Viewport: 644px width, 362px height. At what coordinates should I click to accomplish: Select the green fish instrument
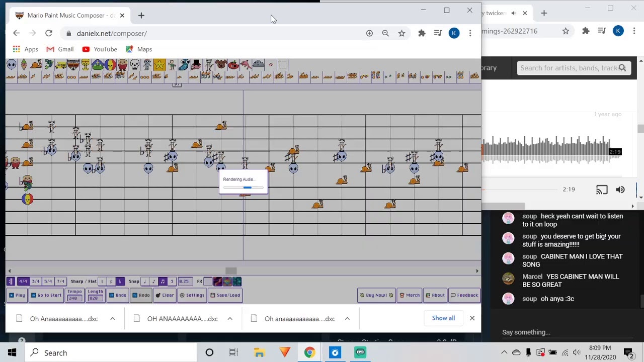point(49,64)
